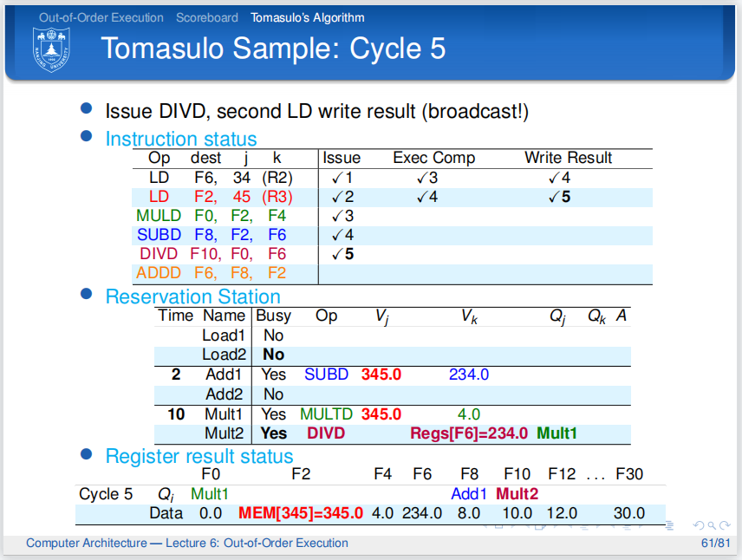Click the bold Yes for Mult2
742x560 pixels.
(274, 433)
